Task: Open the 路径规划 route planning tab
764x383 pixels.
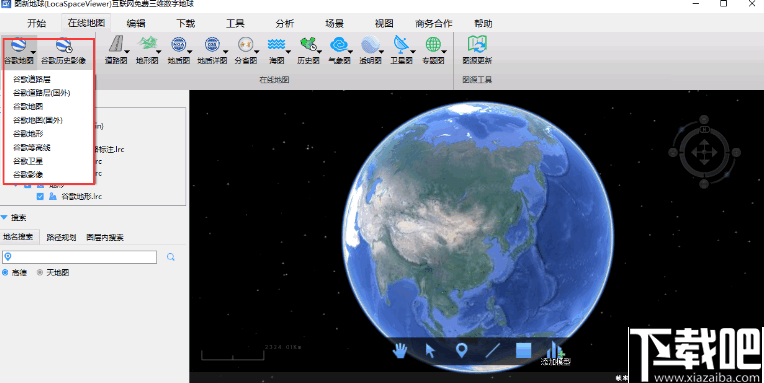Action: (x=61, y=237)
